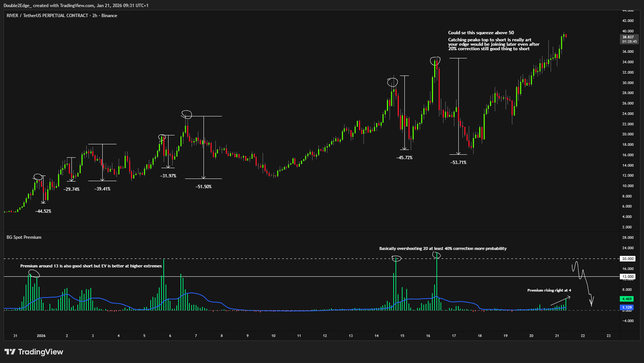The image size is (644, 363).
Task: Click the 6.000 price axis label
Action: pos(628,206)
